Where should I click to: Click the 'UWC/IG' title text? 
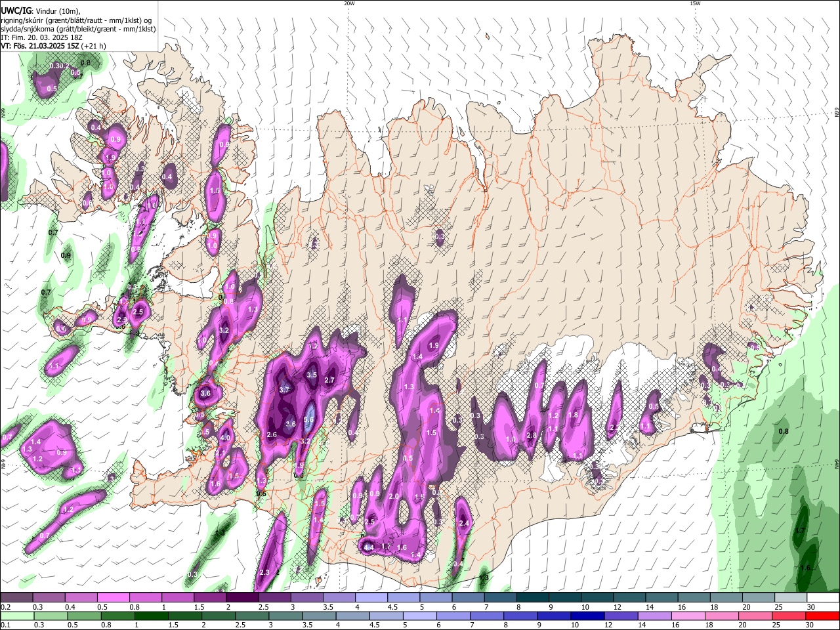tap(15, 10)
